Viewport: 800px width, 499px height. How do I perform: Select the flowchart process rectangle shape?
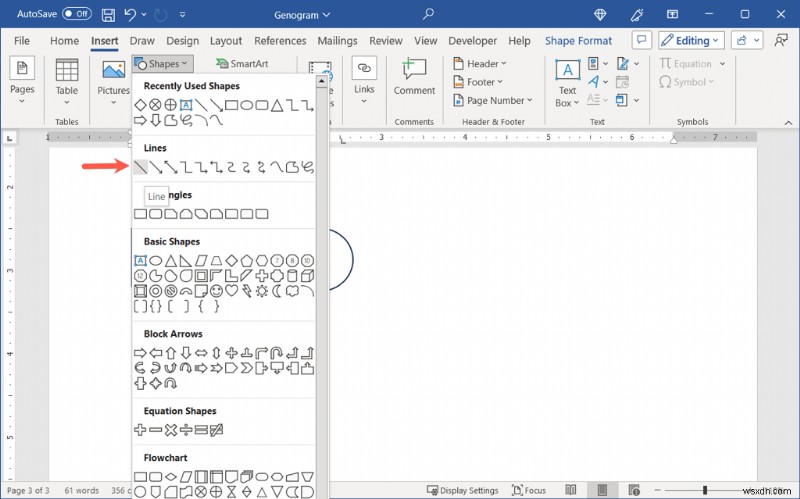click(x=140, y=477)
